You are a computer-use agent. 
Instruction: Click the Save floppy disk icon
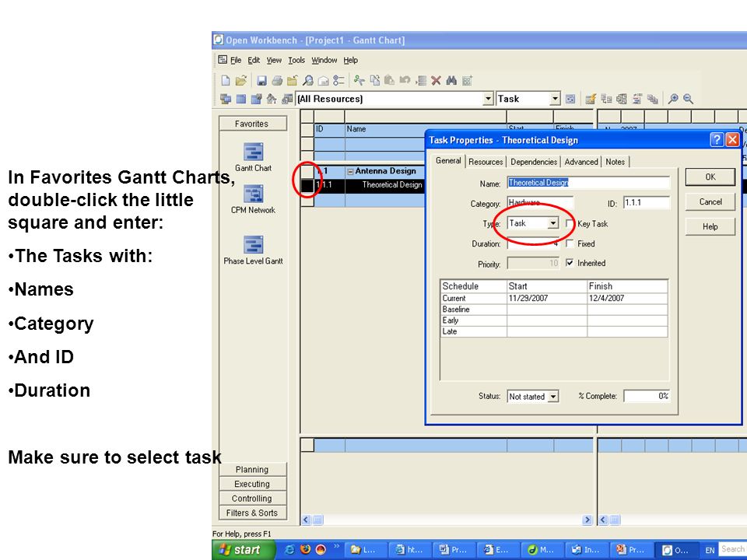pos(261,80)
